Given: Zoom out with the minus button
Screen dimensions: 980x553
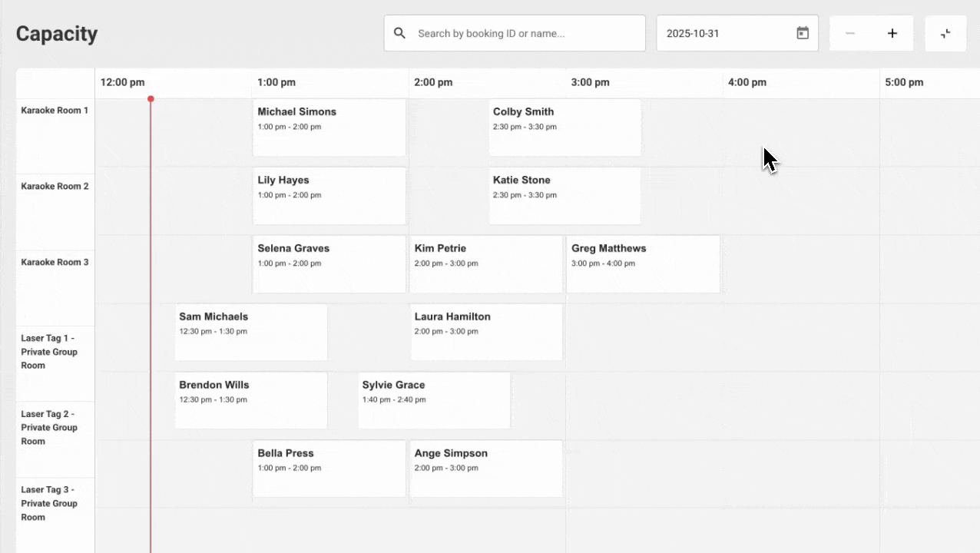Looking at the screenshot, I should (x=850, y=34).
